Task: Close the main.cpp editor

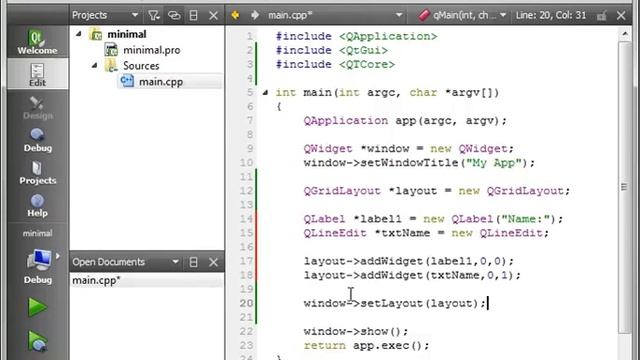Action: [621, 16]
